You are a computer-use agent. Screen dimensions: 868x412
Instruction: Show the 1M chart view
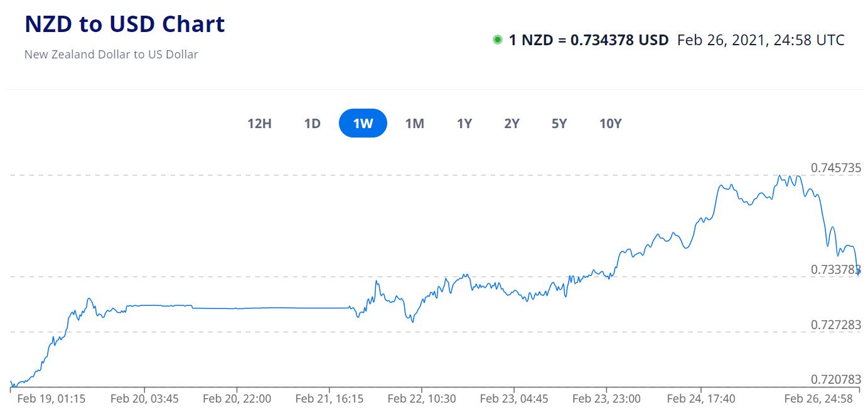(414, 124)
